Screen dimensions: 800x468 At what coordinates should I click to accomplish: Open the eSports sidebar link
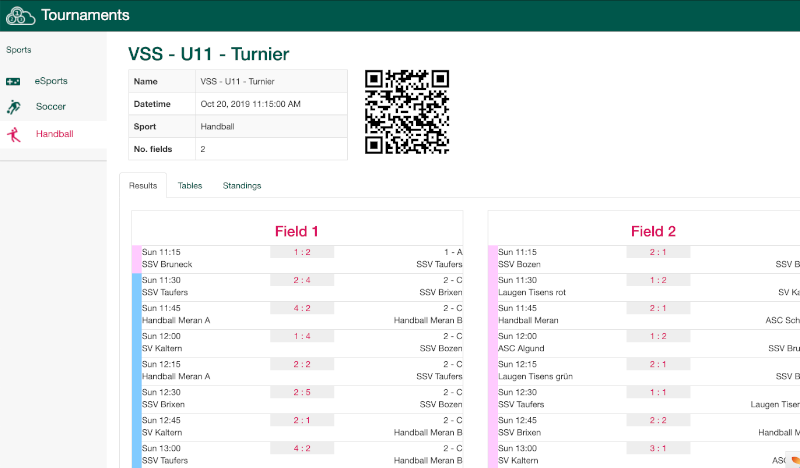coord(51,80)
